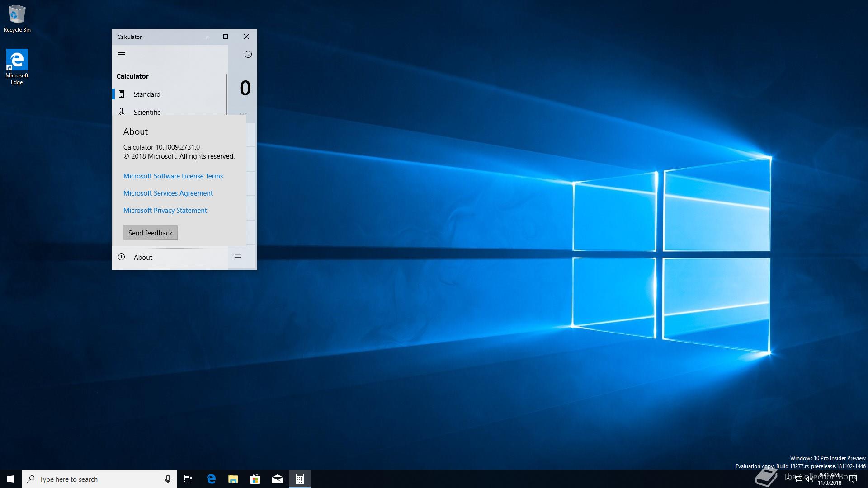Open Task View from taskbar
This screenshot has width=868, height=488.
pyautogui.click(x=188, y=479)
